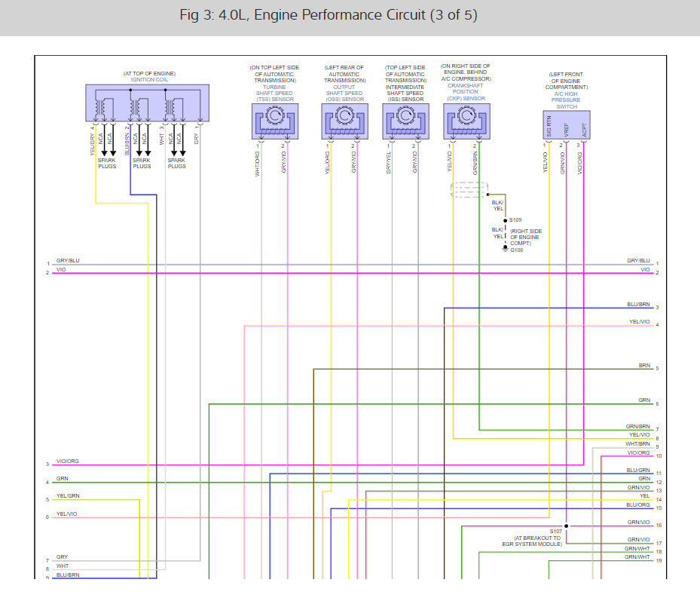
Task: Click the 'S107' splice label
Action: [x=556, y=532]
